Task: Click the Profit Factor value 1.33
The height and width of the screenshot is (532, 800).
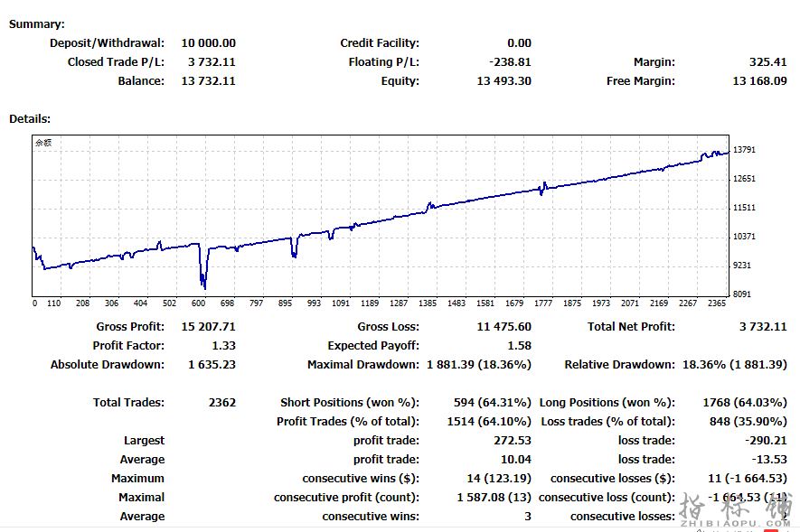Action: point(223,345)
